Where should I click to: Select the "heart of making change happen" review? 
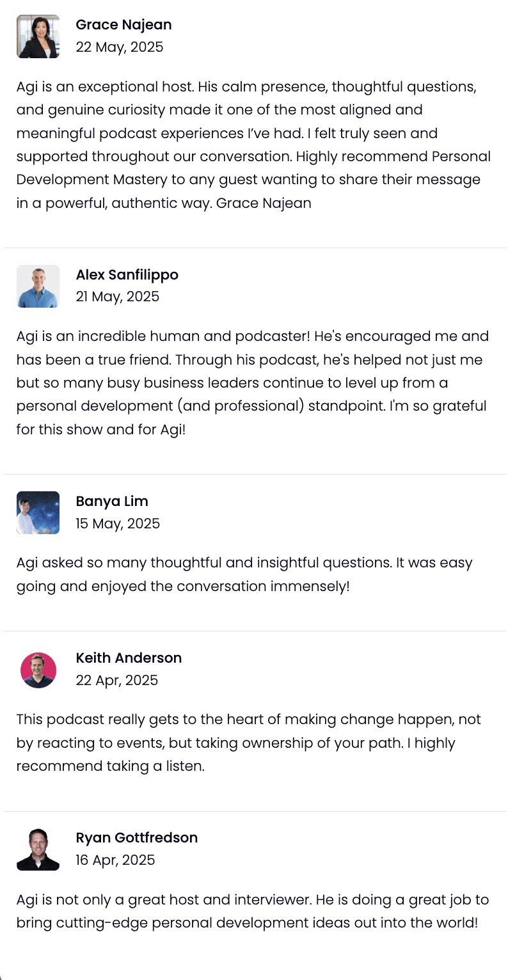point(248,743)
